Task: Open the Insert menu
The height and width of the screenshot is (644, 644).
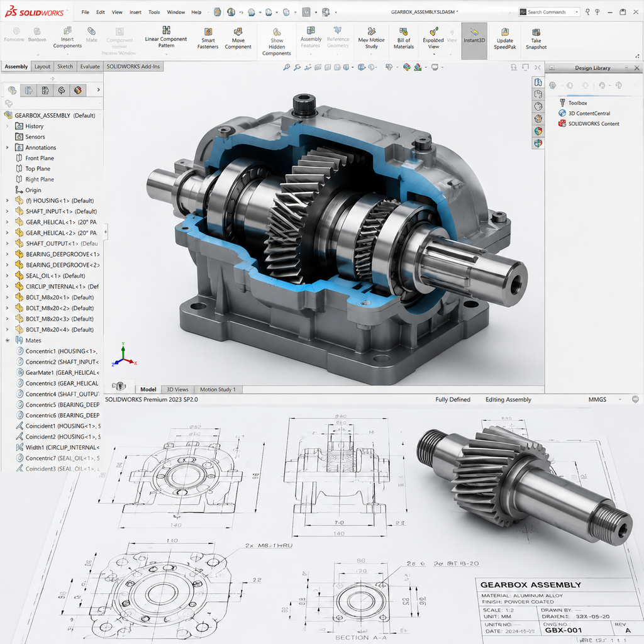Action: point(135,12)
